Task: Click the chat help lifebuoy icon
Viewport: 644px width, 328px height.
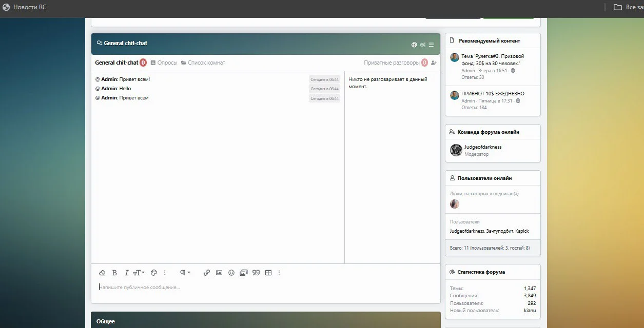Action: [414, 45]
